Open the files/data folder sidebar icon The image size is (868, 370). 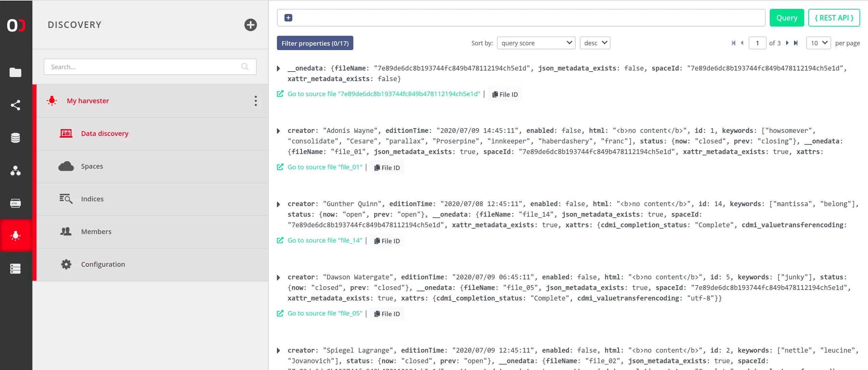(x=15, y=72)
